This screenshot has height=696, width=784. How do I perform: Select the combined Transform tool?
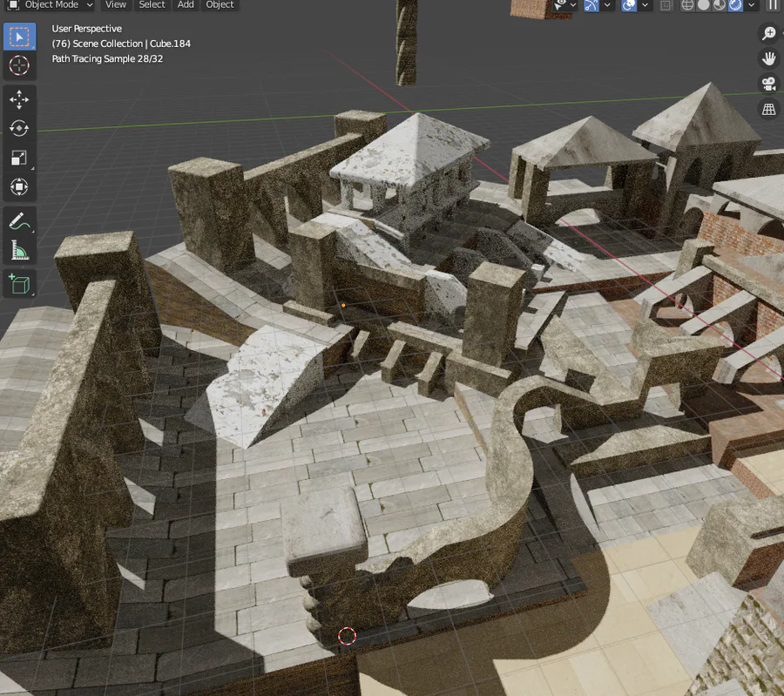[x=19, y=186]
